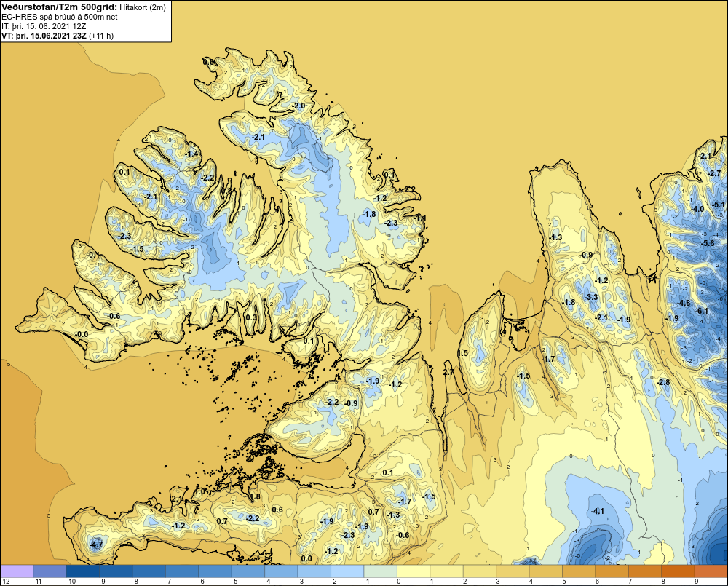
Task: Click the '-3.3' temperature value on the map
Action: point(591,297)
